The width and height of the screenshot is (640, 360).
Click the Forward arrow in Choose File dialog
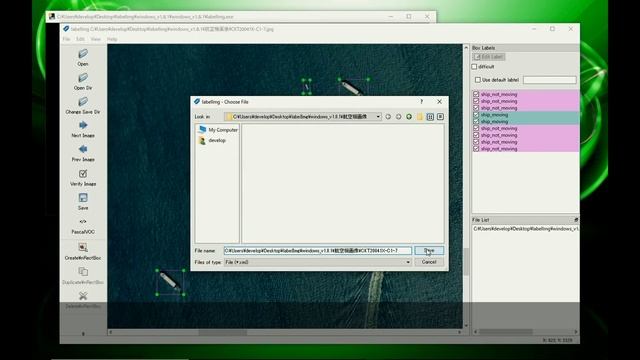(x=398, y=117)
